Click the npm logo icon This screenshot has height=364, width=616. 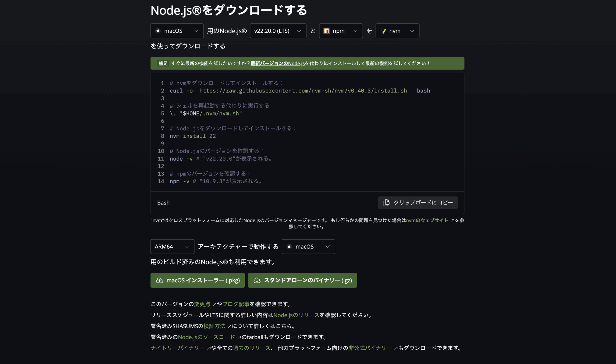click(326, 31)
